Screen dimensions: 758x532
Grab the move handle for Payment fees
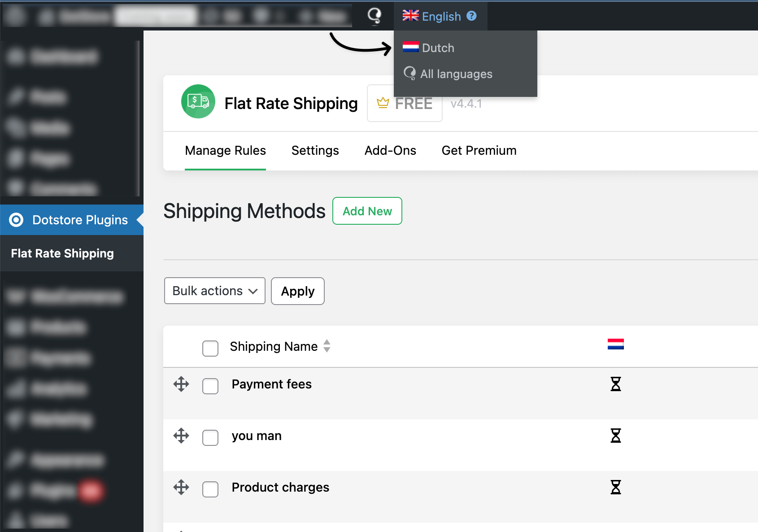tap(181, 384)
